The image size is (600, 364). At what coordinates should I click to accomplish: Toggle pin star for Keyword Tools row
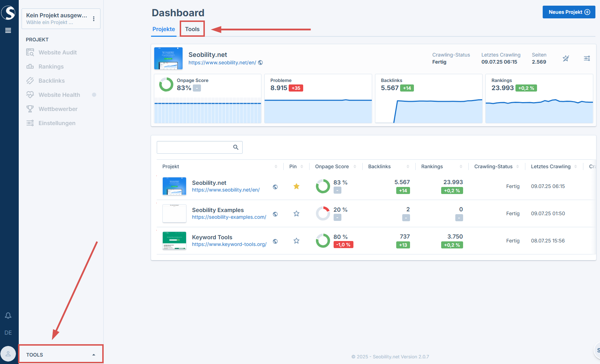pos(296,241)
